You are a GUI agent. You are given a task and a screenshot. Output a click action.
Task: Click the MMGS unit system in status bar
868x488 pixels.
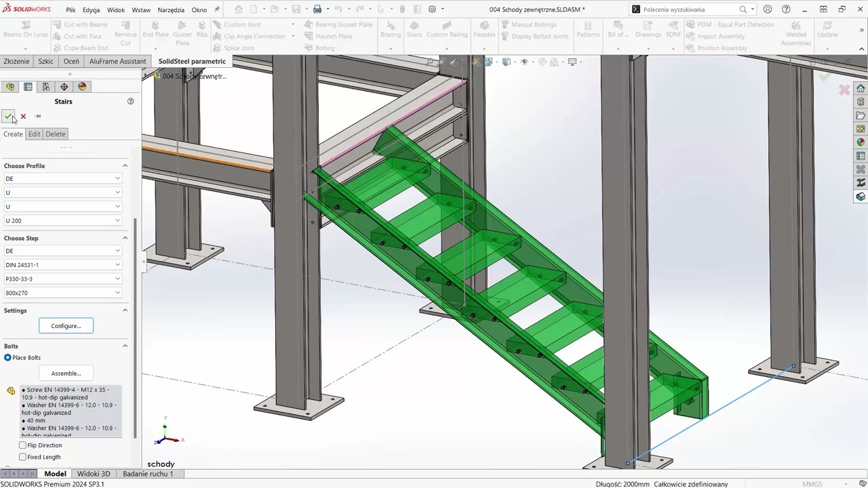click(x=812, y=484)
